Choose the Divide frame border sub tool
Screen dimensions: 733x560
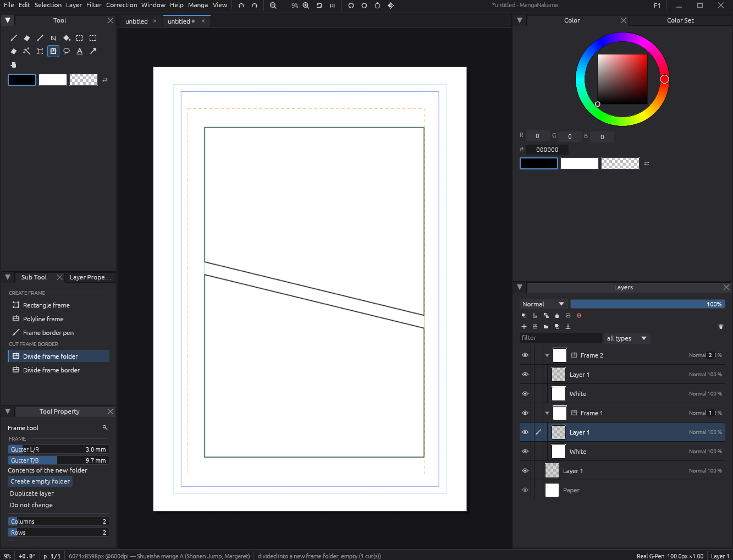pyautogui.click(x=58, y=370)
